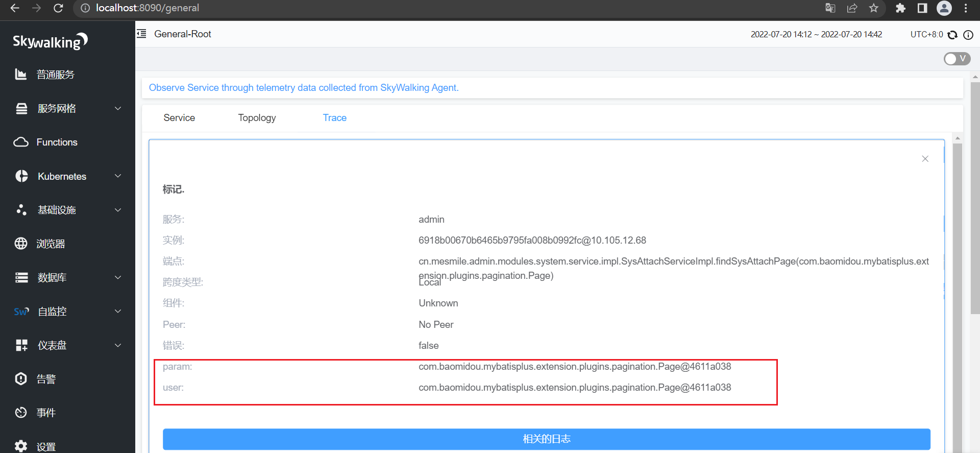Expand the 服务网格 menu chevron
This screenshot has width=980, height=453.
click(x=118, y=108)
